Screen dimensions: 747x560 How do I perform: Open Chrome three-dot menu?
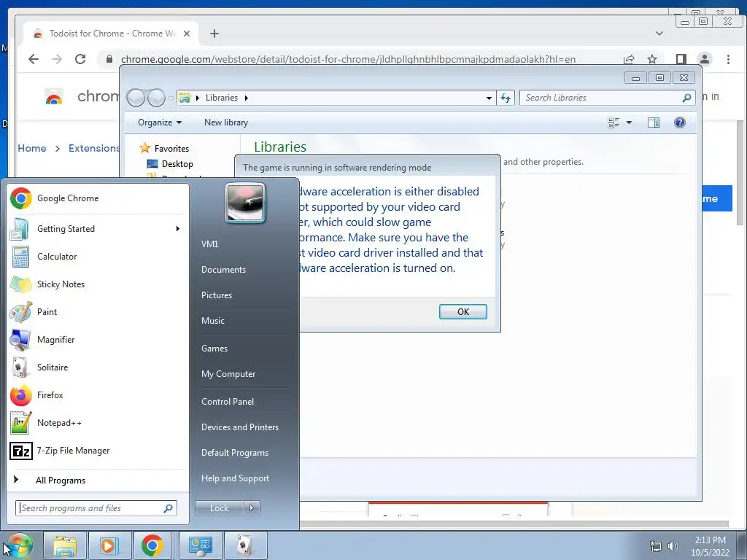(x=729, y=59)
